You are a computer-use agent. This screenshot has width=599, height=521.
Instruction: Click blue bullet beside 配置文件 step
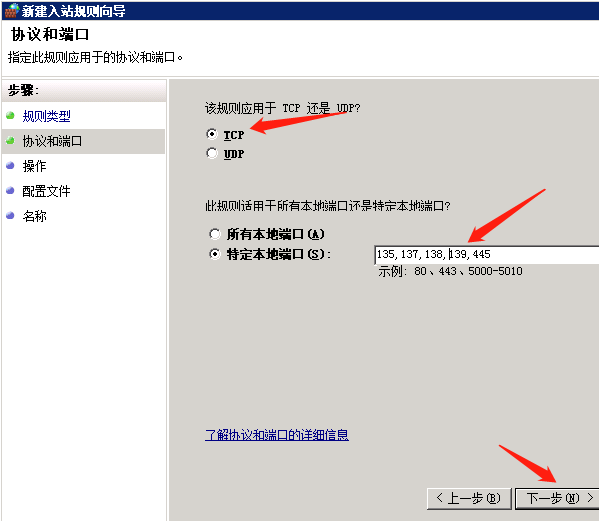10,191
